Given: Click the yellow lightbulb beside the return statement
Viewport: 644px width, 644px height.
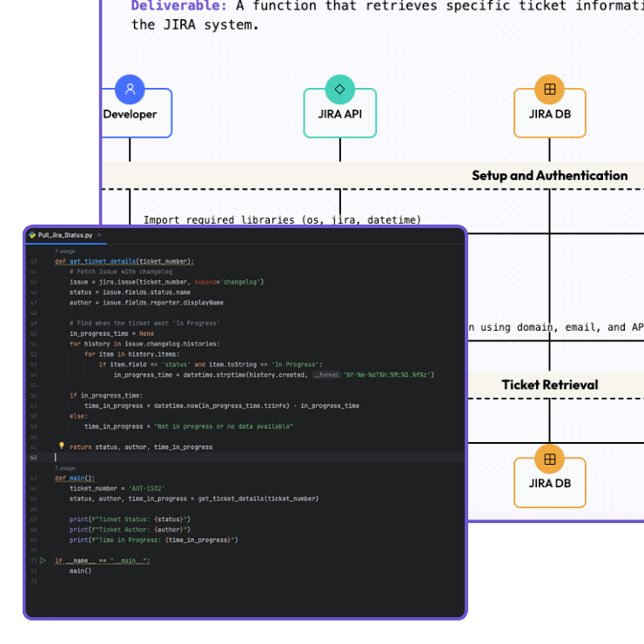Looking at the screenshot, I should pyautogui.click(x=62, y=446).
